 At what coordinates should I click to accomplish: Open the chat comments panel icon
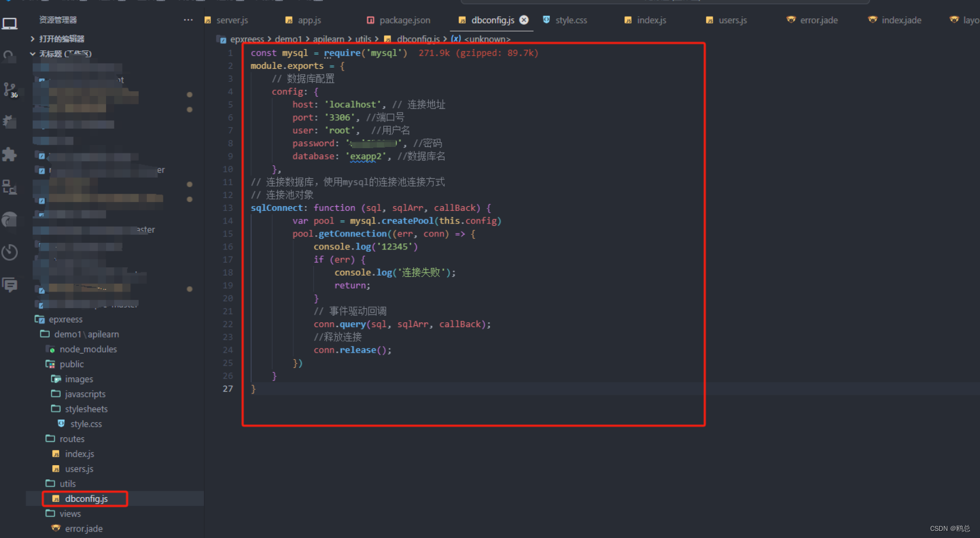(x=9, y=285)
